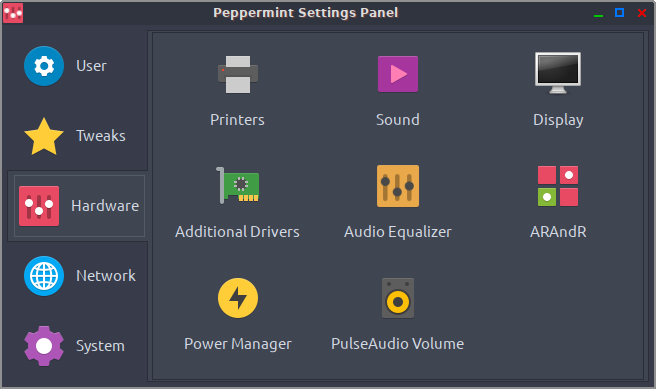Switch to the System tab label
The height and width of the screenshot is (389, 656).
pos(100,346)
